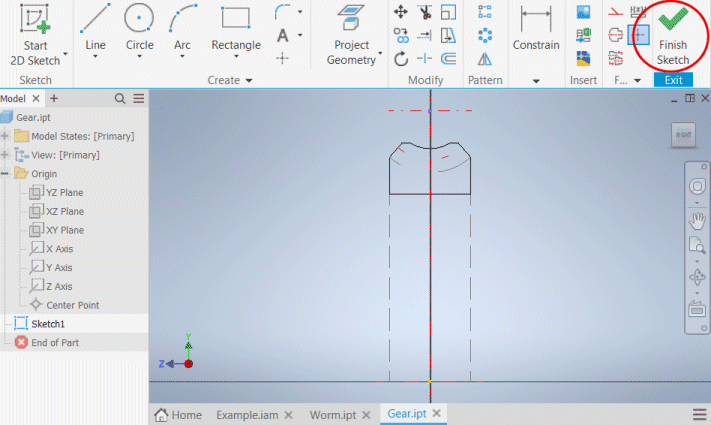Click the Insert Image icon
Image resolution: width=711 pixels, height=425 pixels.
coord(583,12)
